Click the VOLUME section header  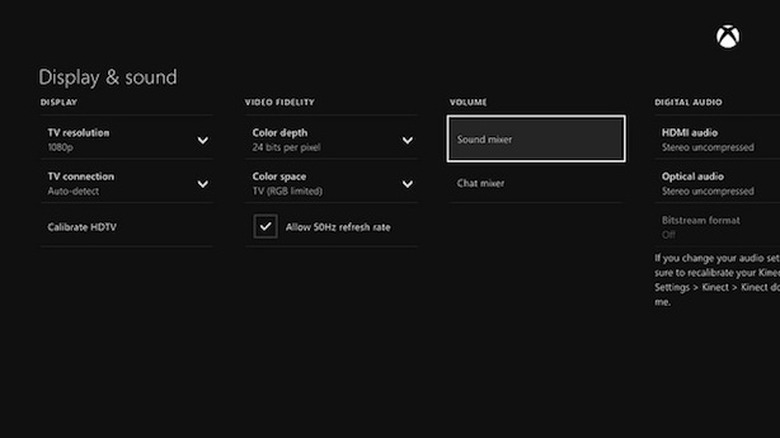[469, 102]
